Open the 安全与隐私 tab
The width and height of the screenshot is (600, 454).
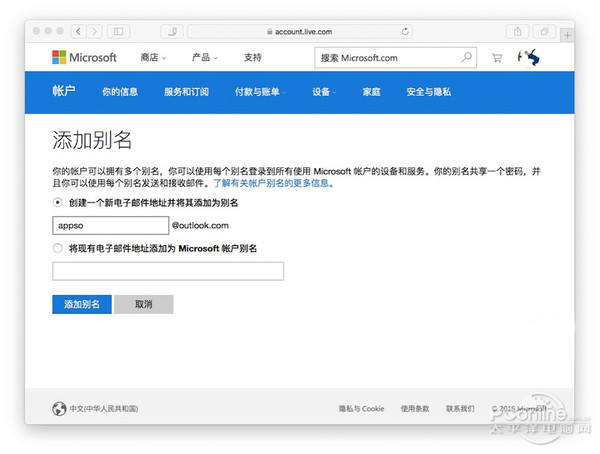429,92
